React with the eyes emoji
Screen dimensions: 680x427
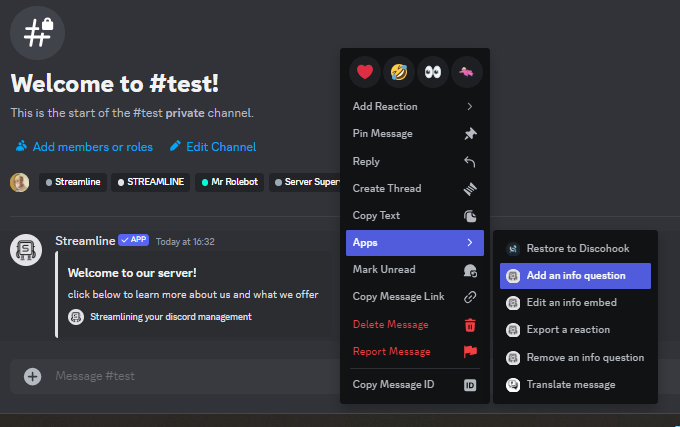click(434, 72)
